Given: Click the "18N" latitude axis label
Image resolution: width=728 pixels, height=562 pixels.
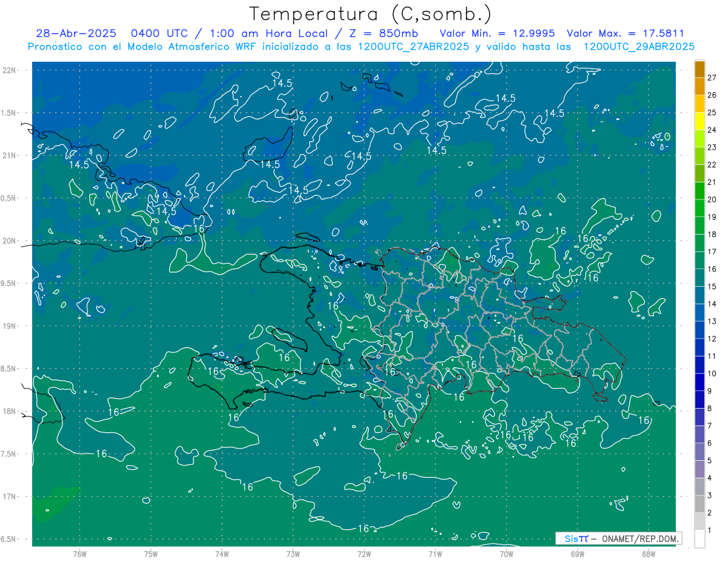Looking at the screenshot, I should click(10, 411).
